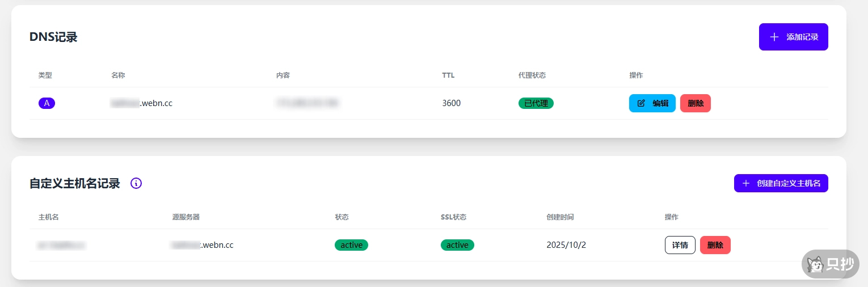Click the blurred IP under 内容 column
Viewport: 868px width, 287px height.
pyautogui.click(x=307, y=103)
